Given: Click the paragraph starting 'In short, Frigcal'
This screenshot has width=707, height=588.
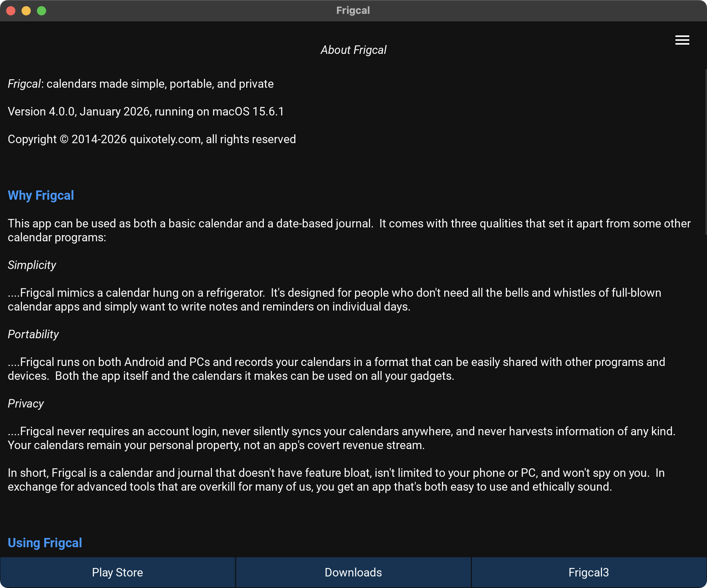Looking at the screenshot, I should (336, 479).
